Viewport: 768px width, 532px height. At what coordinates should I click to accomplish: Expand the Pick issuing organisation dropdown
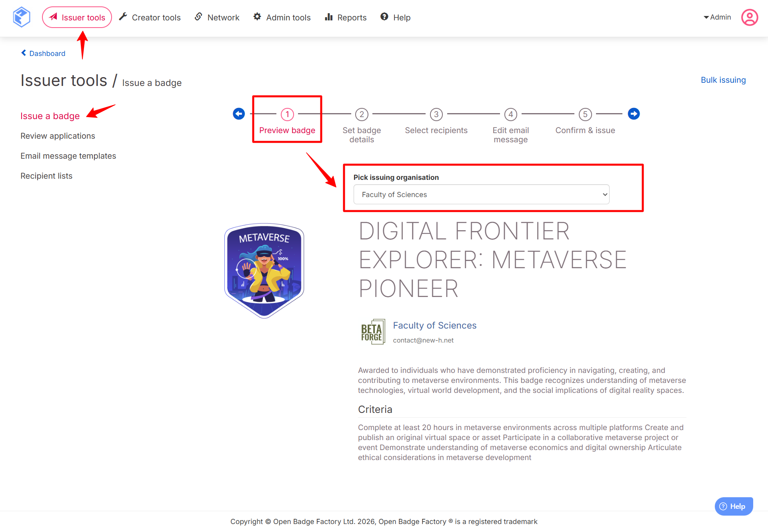point(481,195)
